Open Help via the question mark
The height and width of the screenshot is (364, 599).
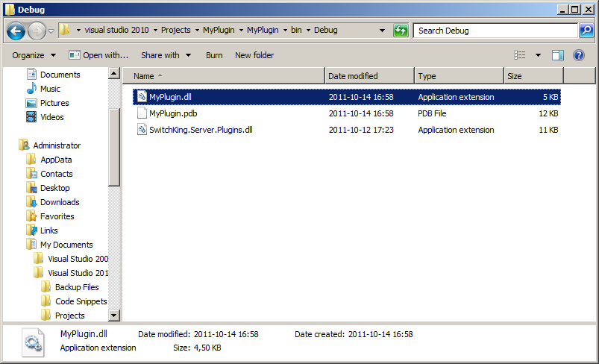579,55
